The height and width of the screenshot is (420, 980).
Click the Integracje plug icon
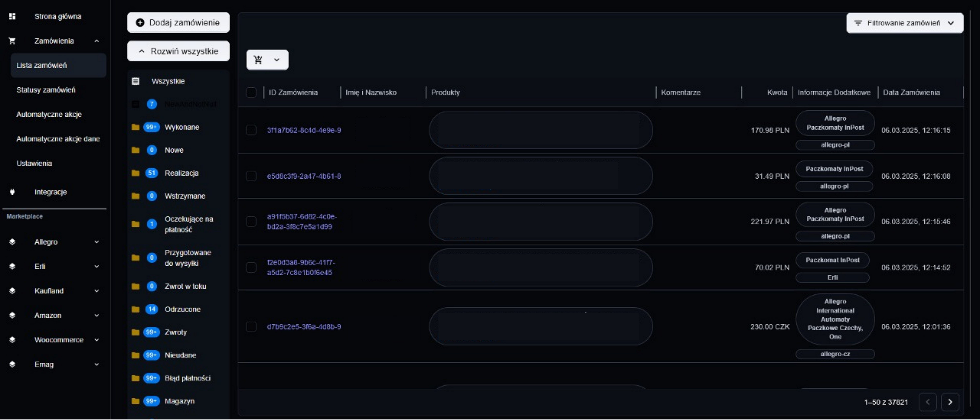tap(12, 192)
